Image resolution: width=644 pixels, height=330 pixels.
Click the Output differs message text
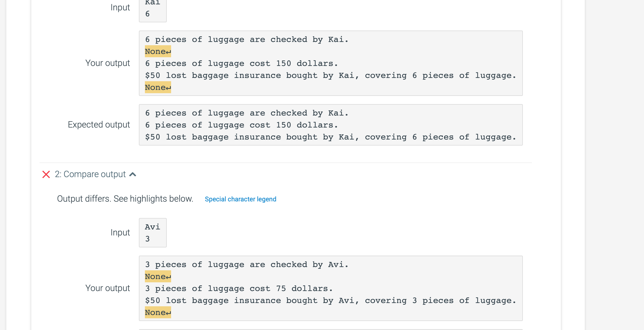tap(125, 199)
